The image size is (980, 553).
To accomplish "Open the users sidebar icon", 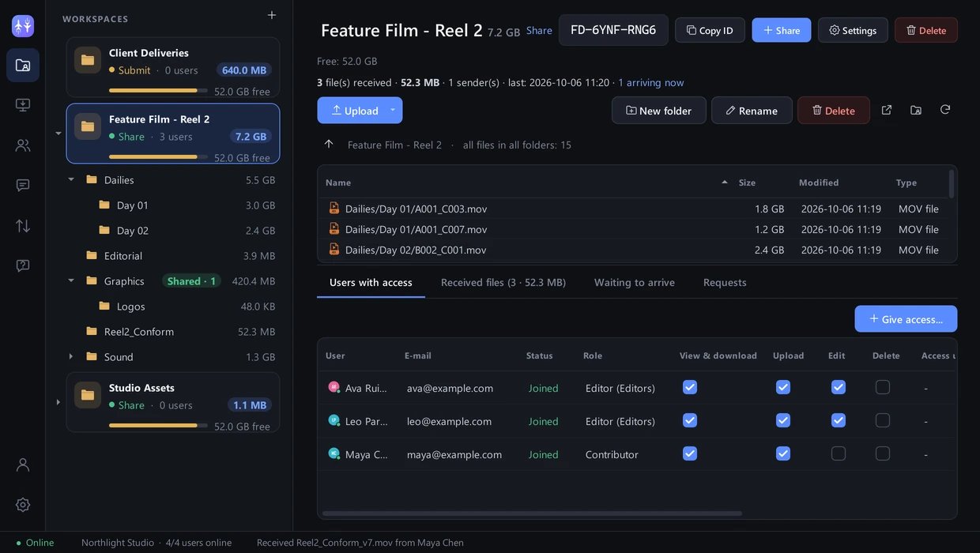I will point(23,145).
